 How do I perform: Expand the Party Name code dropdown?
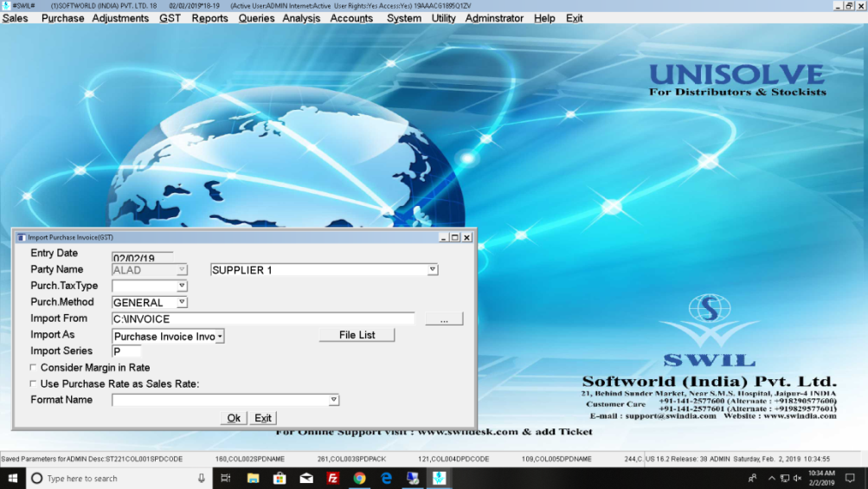coord(182,270)
